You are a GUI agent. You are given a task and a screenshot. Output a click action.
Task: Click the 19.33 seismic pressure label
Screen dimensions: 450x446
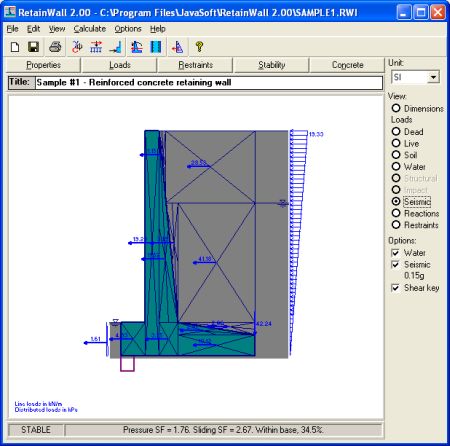[x=316, y=134]
